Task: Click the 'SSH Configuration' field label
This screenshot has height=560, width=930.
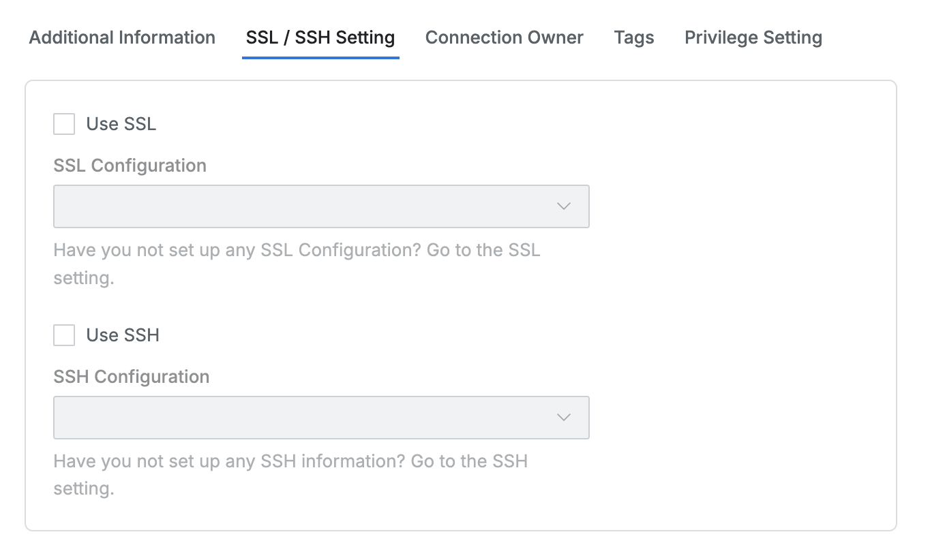Action: tap(131, 377)
